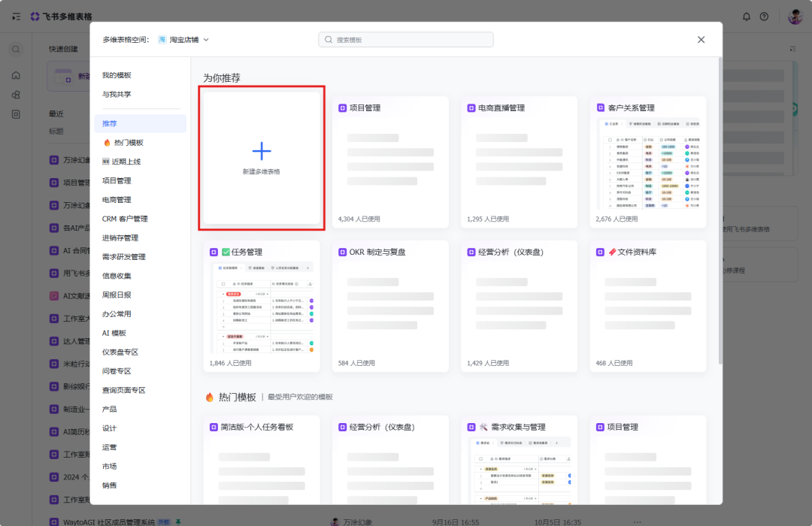Open the 仪表盘专区 category

[120, 352]
